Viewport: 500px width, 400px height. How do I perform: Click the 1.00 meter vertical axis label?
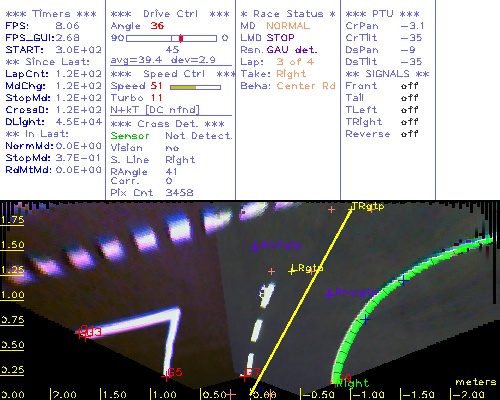[13, 295]
